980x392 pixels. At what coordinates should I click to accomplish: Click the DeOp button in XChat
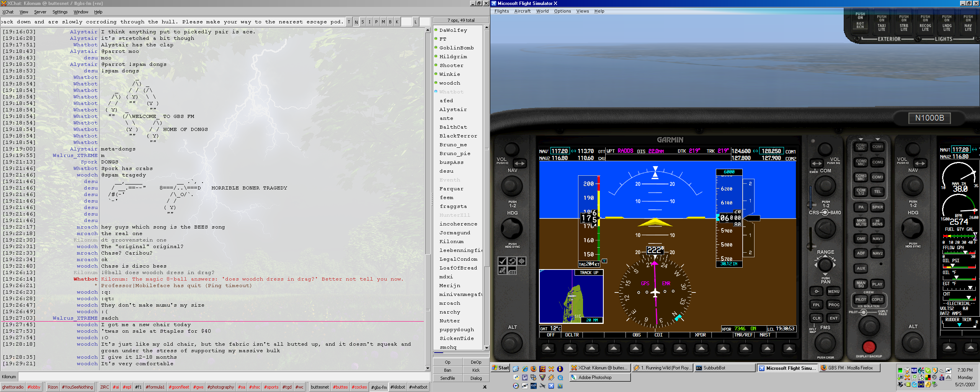(x=476, y=362)
